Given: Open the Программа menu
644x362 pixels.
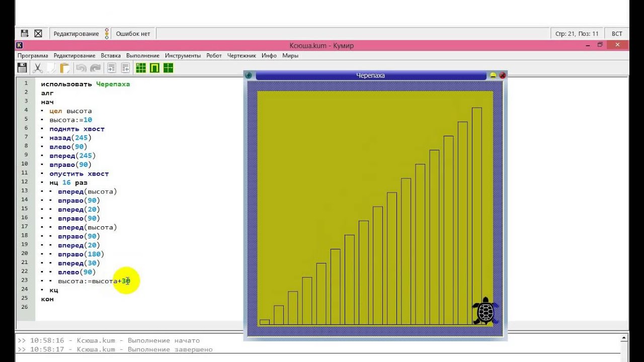Looking at the screenshot, I should [x=33, y=56].
